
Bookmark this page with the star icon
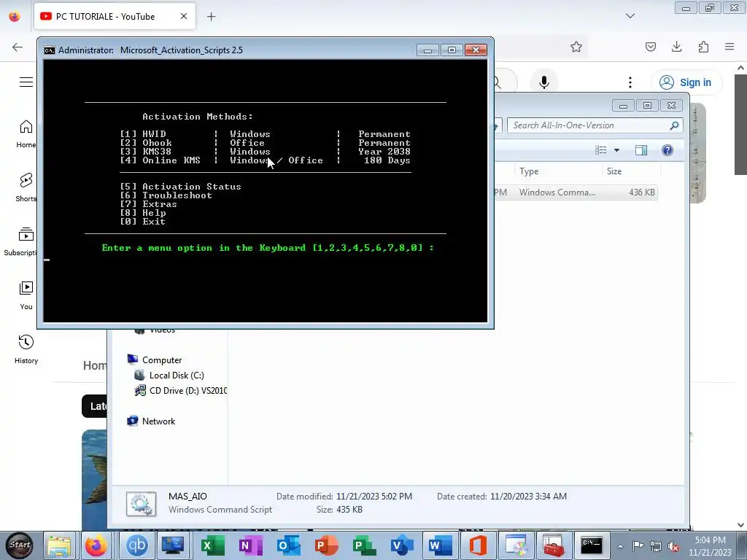(x=576, y=47)
